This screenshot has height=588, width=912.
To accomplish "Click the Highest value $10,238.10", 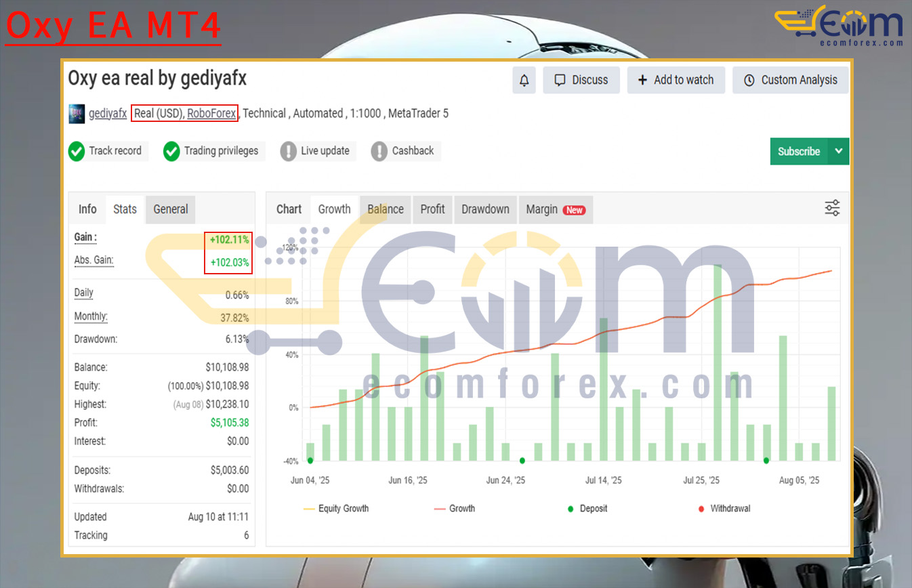I will 227,404.
